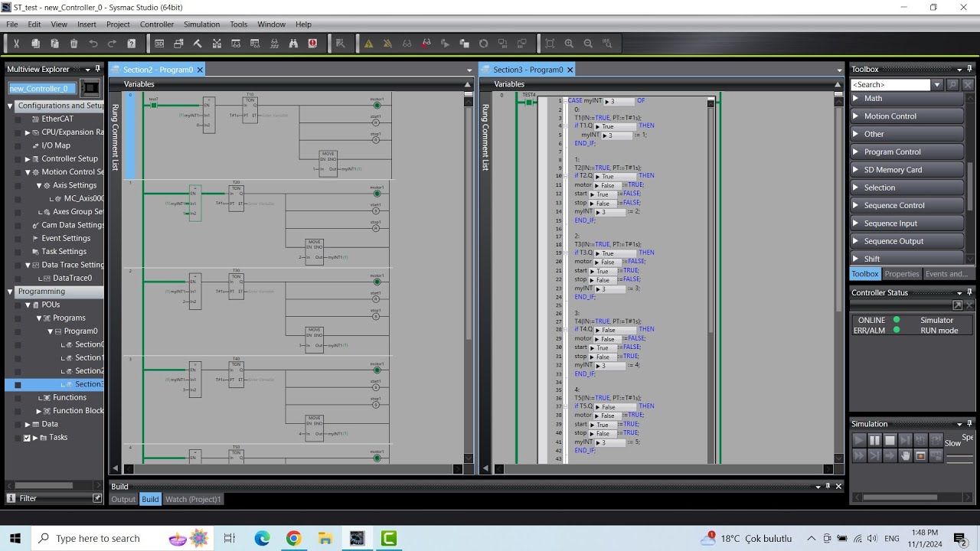
Task: Close the Section3 - Program0 tab
Action: coord(570,70)
